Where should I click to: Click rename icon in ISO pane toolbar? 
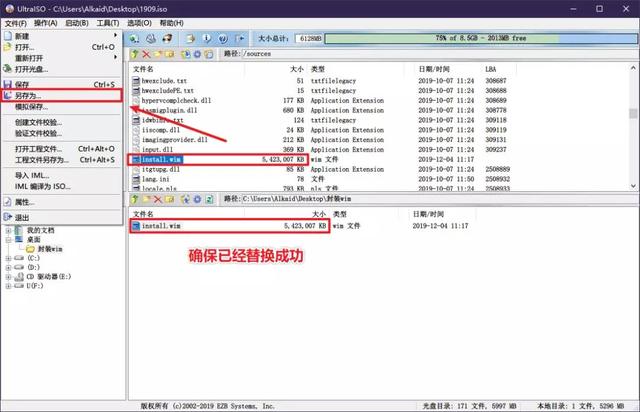click(169, 54)
